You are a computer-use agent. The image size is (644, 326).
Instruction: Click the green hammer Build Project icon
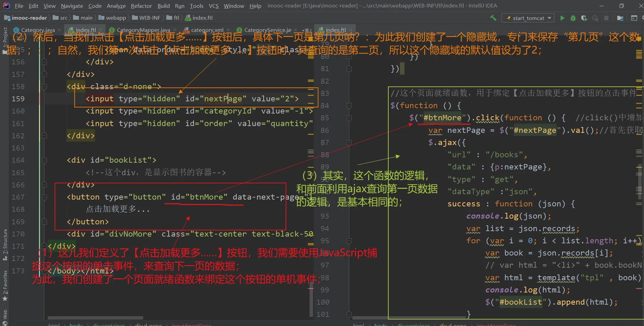493,18
